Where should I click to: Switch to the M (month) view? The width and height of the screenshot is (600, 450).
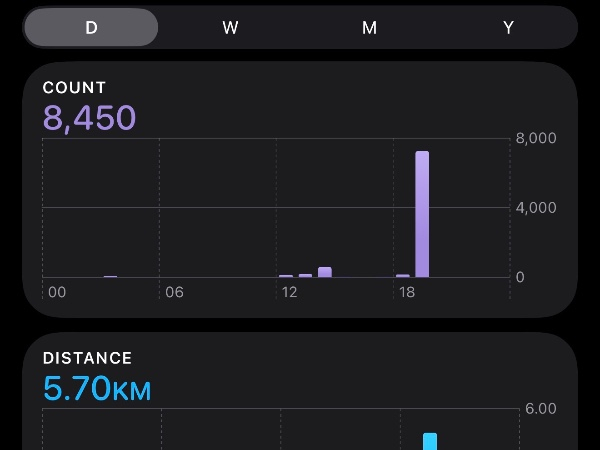[x=369, y=28]
